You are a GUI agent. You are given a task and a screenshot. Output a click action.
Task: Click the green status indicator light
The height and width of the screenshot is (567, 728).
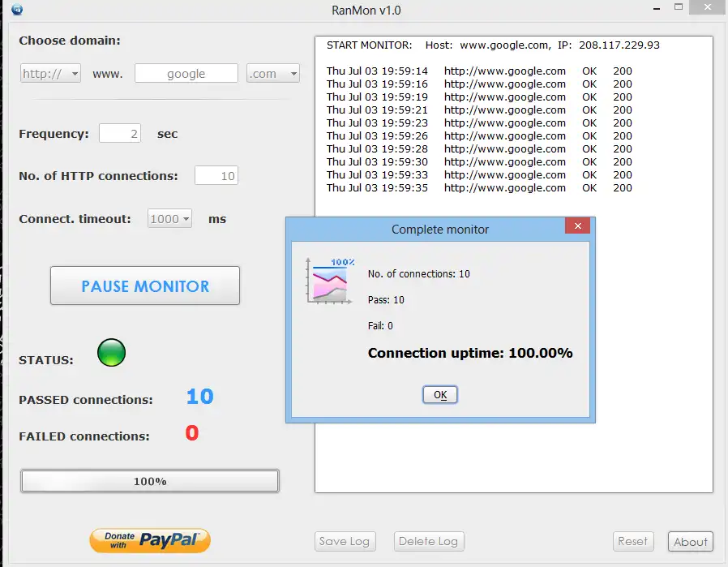tap(111, 353)
